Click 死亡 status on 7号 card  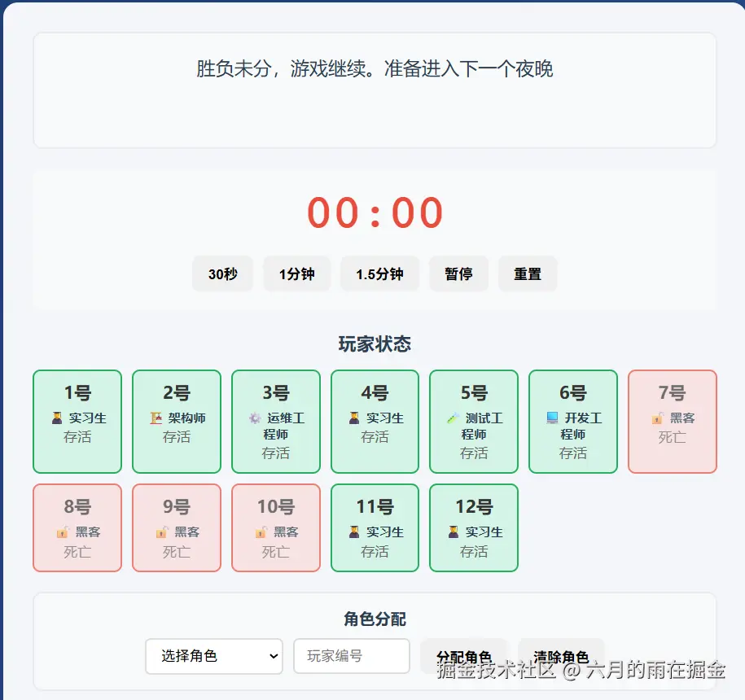point(673,437)
